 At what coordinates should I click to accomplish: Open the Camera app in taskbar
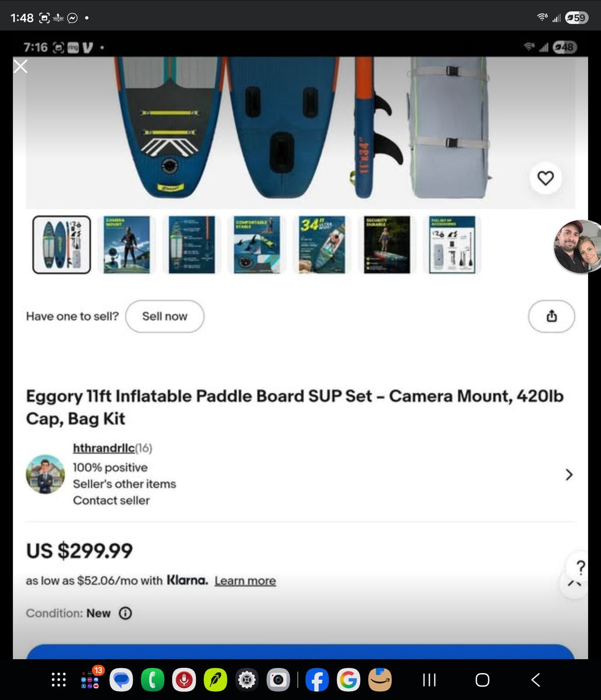tap(278, 680)
